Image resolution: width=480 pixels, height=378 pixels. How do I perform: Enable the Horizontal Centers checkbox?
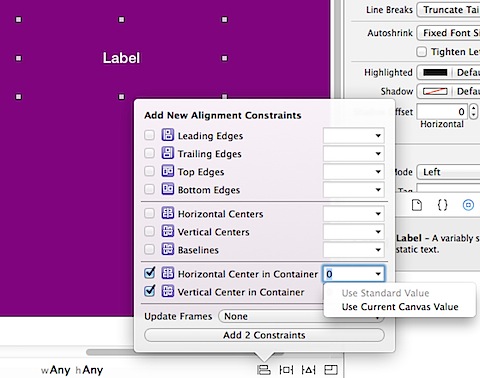click(149, 213)
